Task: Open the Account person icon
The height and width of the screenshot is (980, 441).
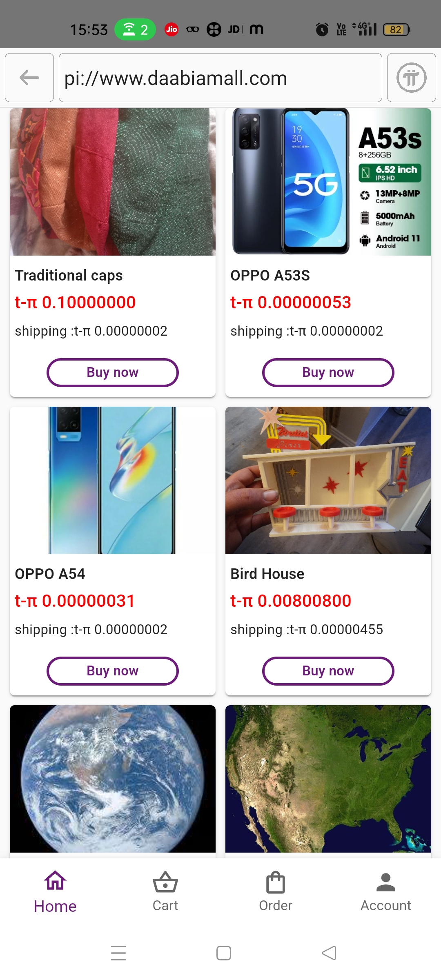Action: pyautogui.click(x=385, y=883)
